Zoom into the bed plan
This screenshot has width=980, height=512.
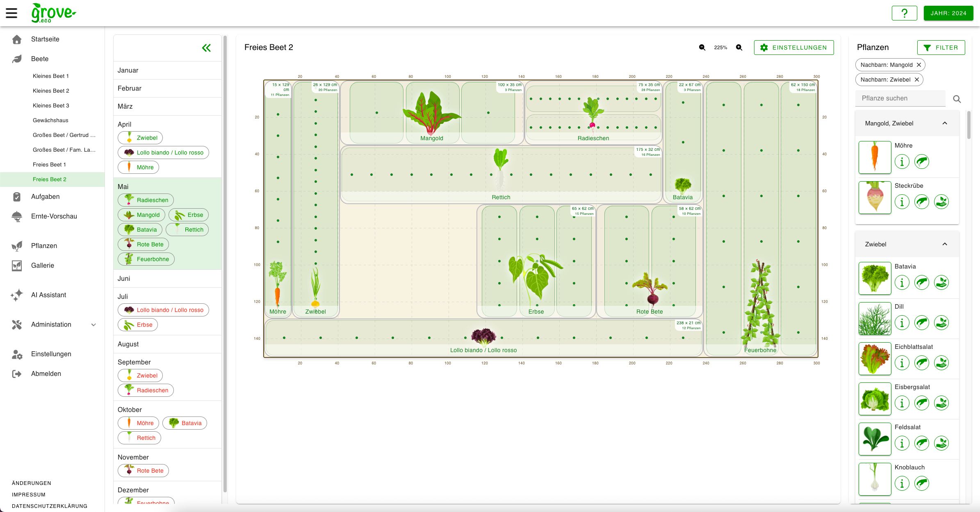tap(739, 48)
